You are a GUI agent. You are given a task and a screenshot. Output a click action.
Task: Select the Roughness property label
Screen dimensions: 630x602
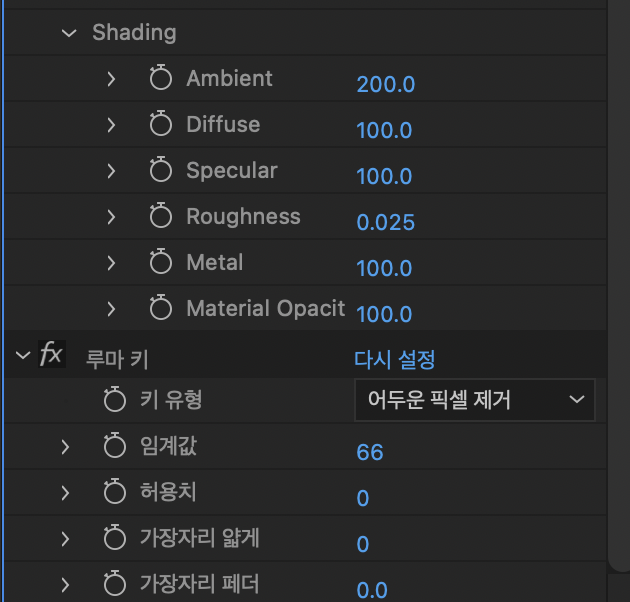click(243, 216)
